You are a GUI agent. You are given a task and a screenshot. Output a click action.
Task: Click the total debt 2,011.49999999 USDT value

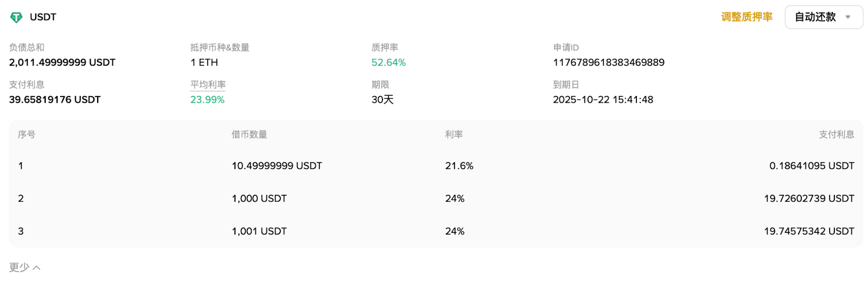coord(62,62)
